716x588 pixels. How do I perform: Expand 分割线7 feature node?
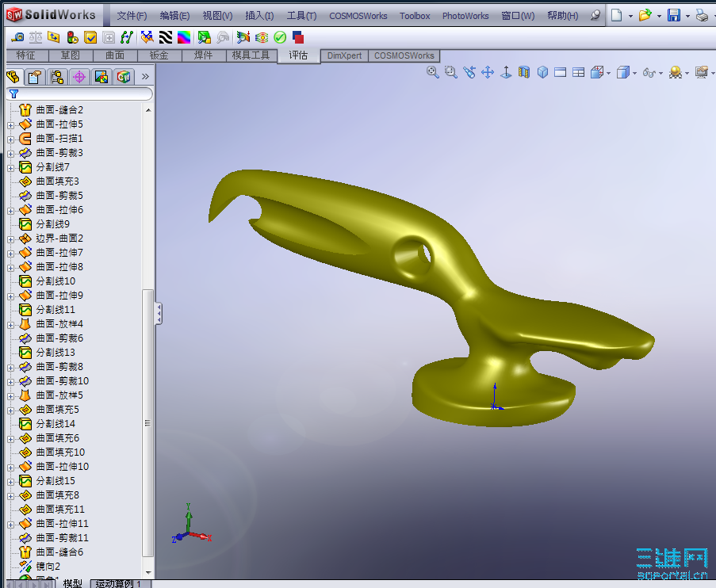10,168
